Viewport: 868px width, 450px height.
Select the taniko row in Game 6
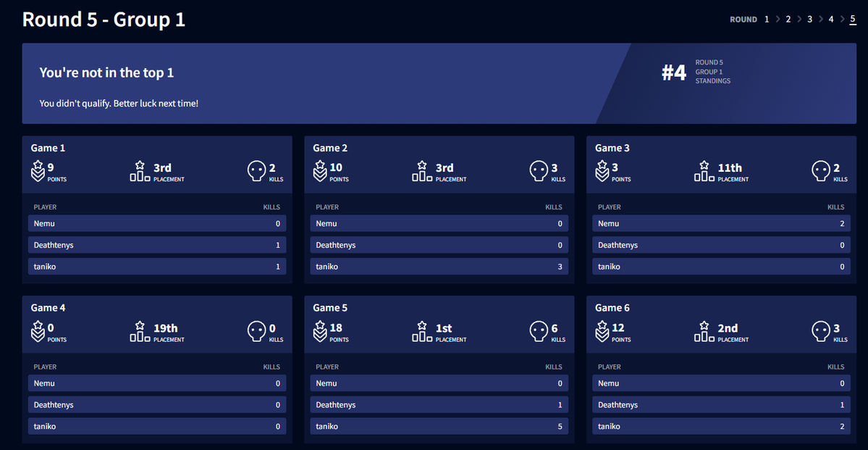[721, 426]
